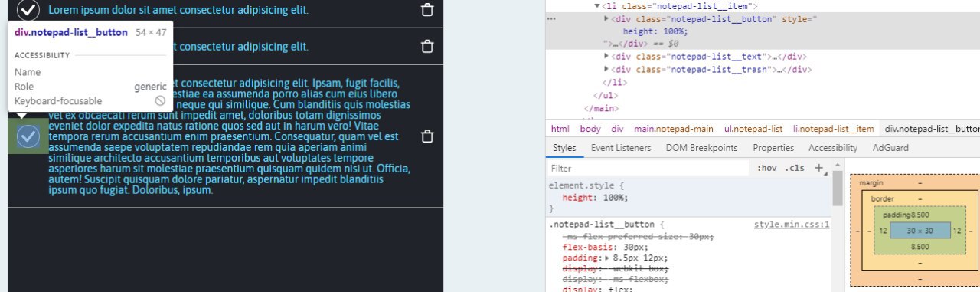980x292 pixels.
Task: Expand the notepad-list__button div node
Action: [x=607, y=18]
